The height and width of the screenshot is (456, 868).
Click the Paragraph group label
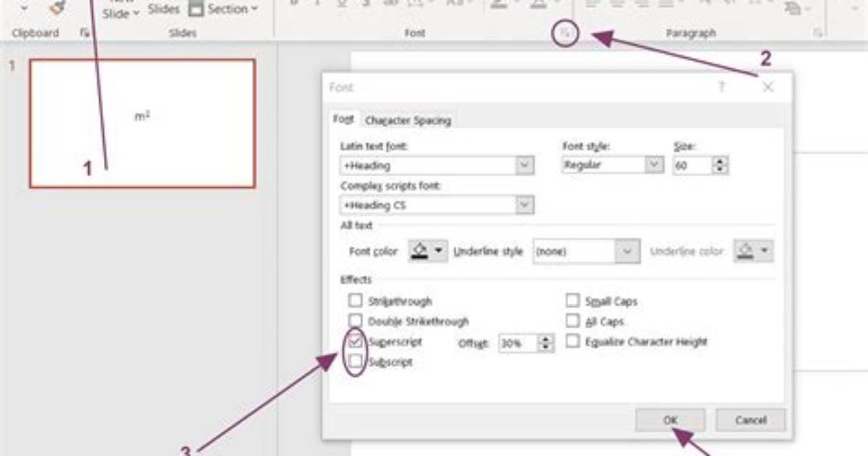(690, 33)
